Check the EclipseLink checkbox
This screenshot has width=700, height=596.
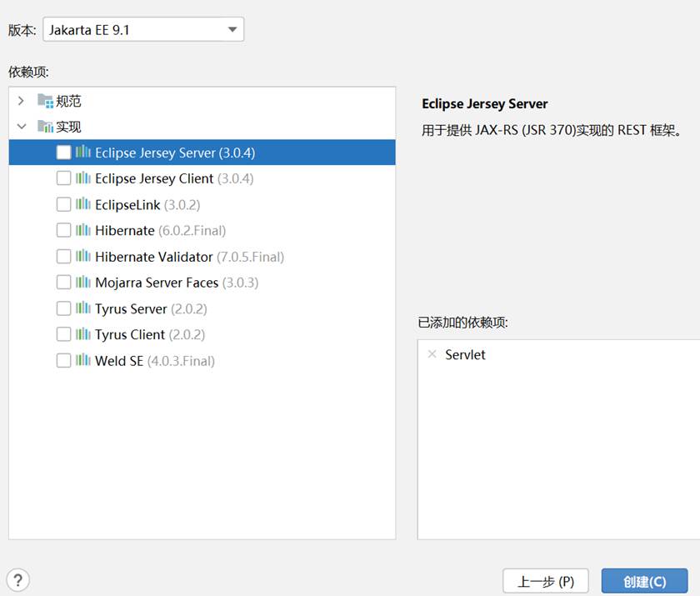click(63, 204)
